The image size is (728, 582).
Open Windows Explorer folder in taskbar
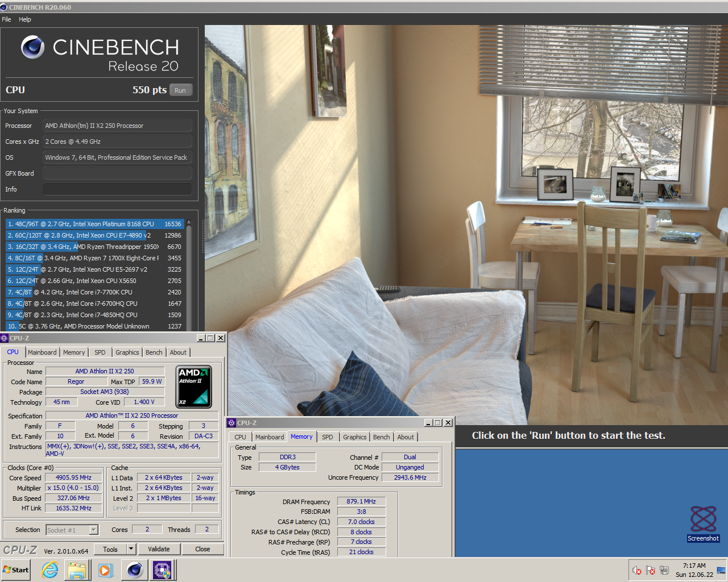pyautogui.click(x=77, y=570)
